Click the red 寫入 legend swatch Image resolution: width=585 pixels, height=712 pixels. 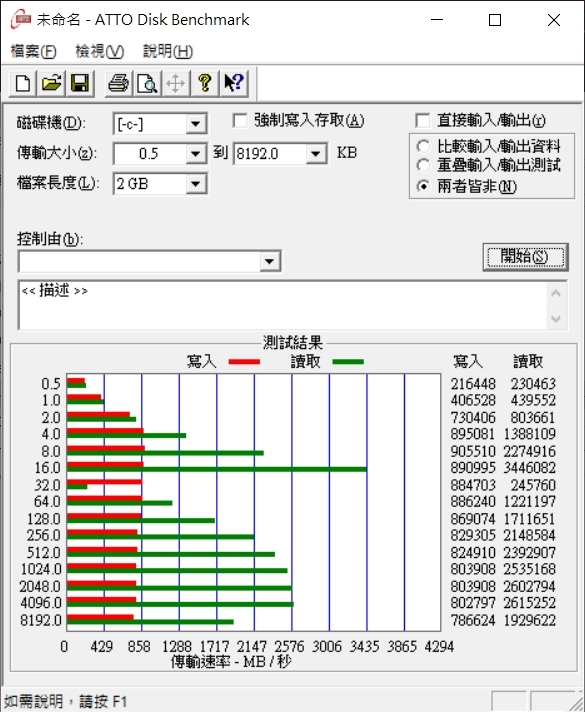point(244,362)
